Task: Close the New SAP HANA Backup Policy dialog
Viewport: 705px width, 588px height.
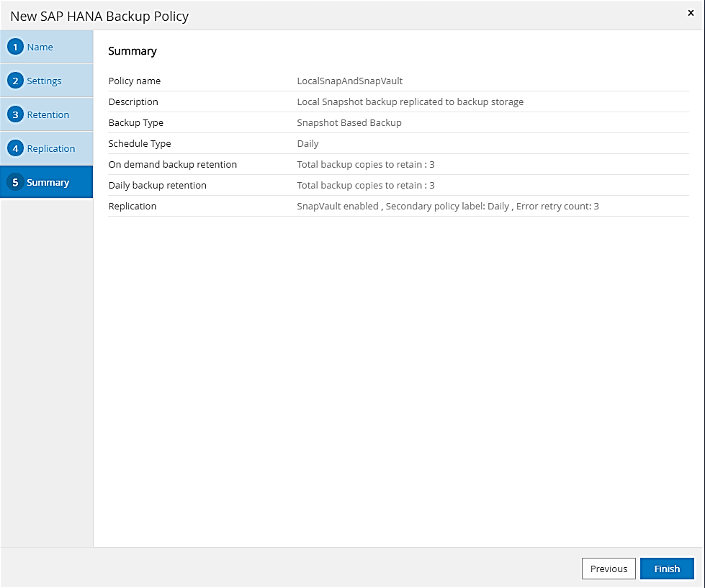Action: (691, 13)
